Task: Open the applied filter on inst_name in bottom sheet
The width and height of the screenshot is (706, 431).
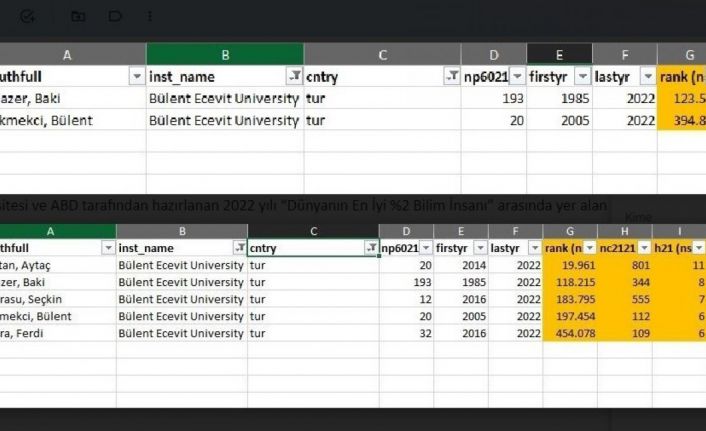Action: tap(240, 247)
